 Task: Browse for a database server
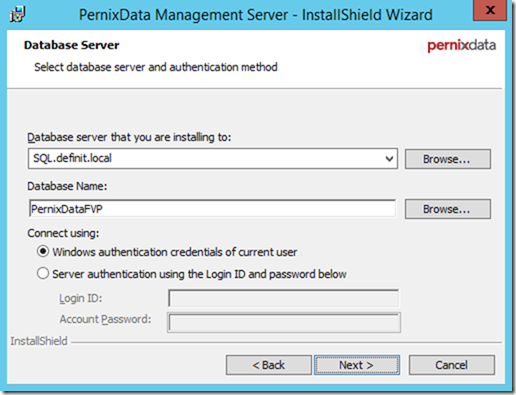[x=448, y=159]
